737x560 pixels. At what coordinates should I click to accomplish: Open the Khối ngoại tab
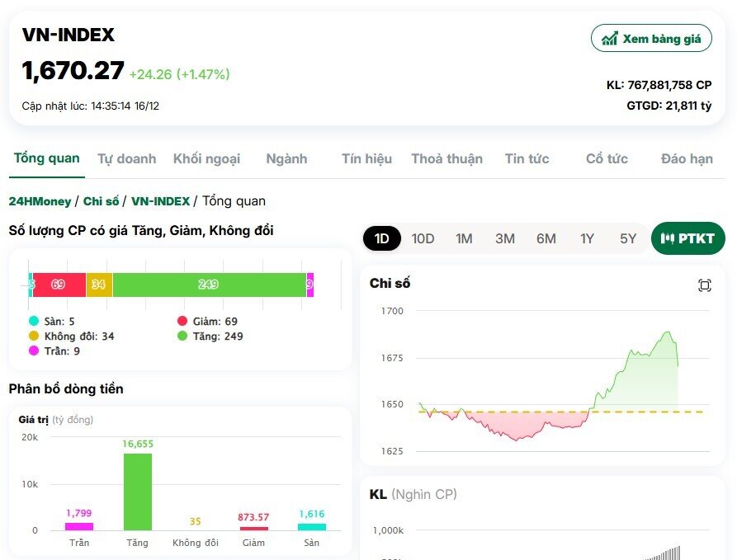pos(206,158)
